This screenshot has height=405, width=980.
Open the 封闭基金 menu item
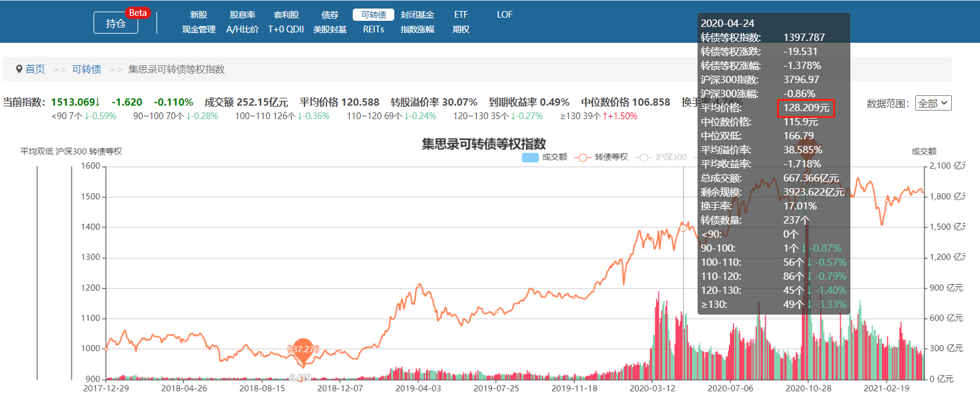click(x=417, y=15)
